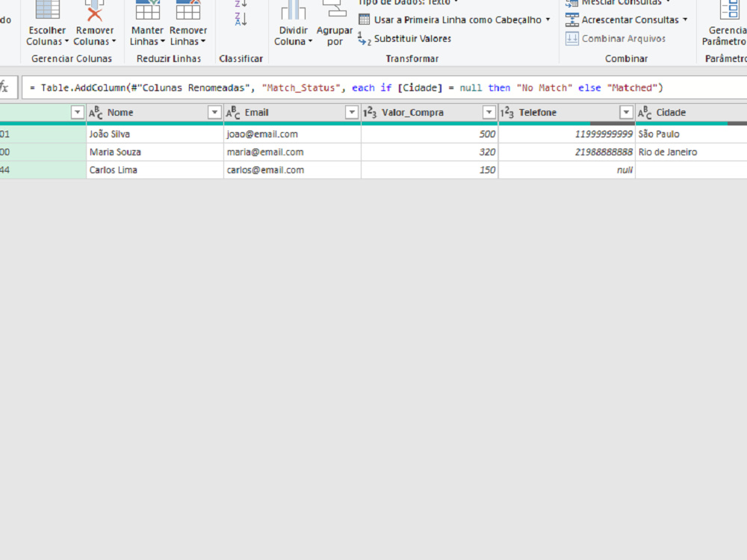Click Combinar Arquivos
This screenshot has height=560, width=747.
click(616, 39)
